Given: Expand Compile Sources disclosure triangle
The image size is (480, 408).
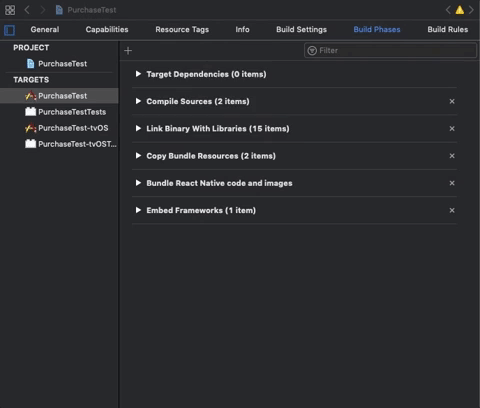Looking at the screenshot, I should [x=138, y=101].
